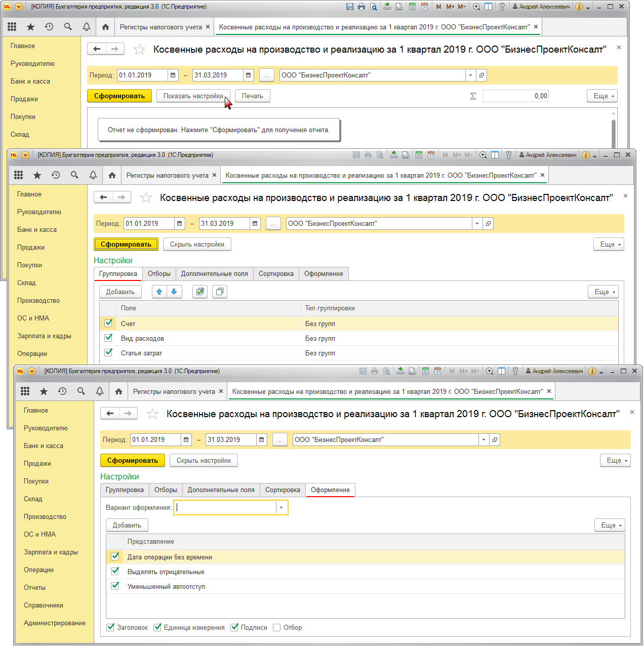This screenshot has width=644, height=647.
Task: Open start date calendar picker in front window
Action: 186,439
